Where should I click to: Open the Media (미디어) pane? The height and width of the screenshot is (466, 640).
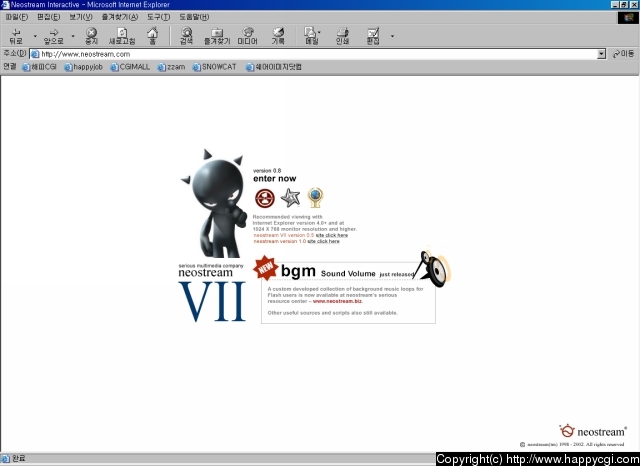point(247,36)
